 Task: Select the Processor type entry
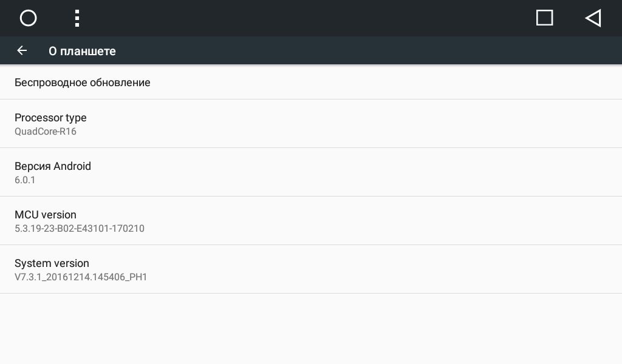click(311, 124)
